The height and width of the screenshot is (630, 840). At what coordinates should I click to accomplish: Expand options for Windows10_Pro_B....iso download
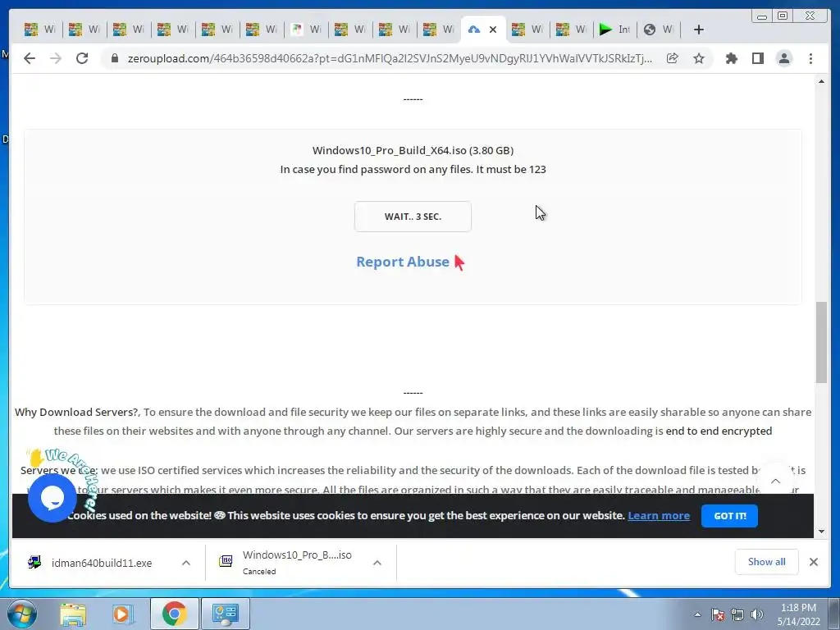[x=377, y=563]
